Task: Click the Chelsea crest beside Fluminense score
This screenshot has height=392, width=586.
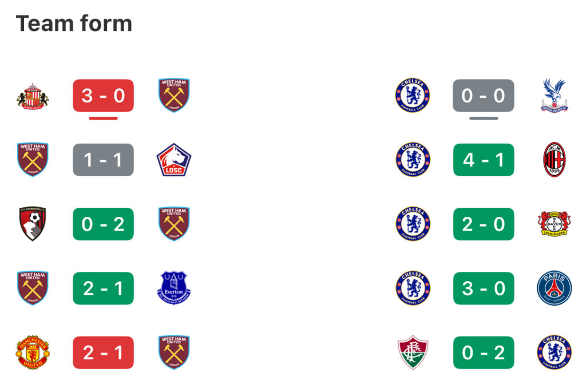Action: (x=554, y=353)
